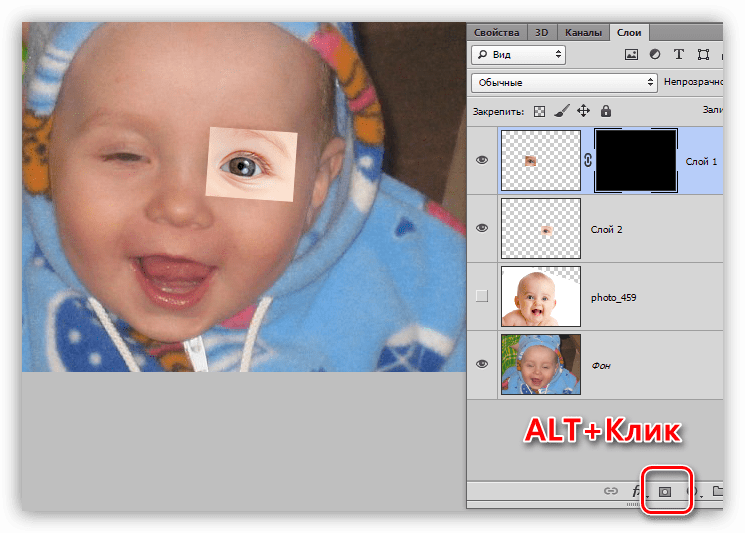Show the photo_459 layer

click(482, 296)
